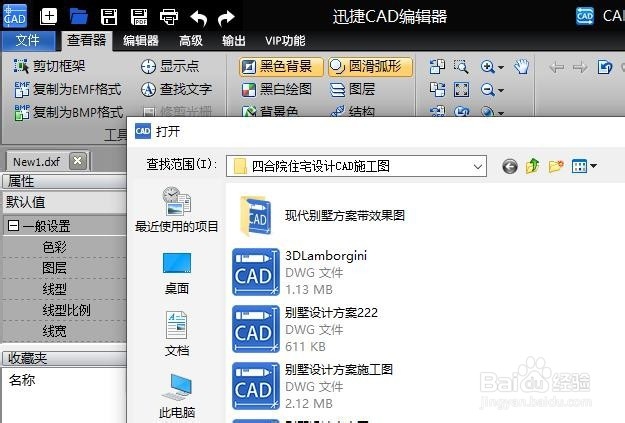The width and height of the screenshot is (625, 423).
Task: Go back with the dialog back arrow
Action: (x=509, y=166)
